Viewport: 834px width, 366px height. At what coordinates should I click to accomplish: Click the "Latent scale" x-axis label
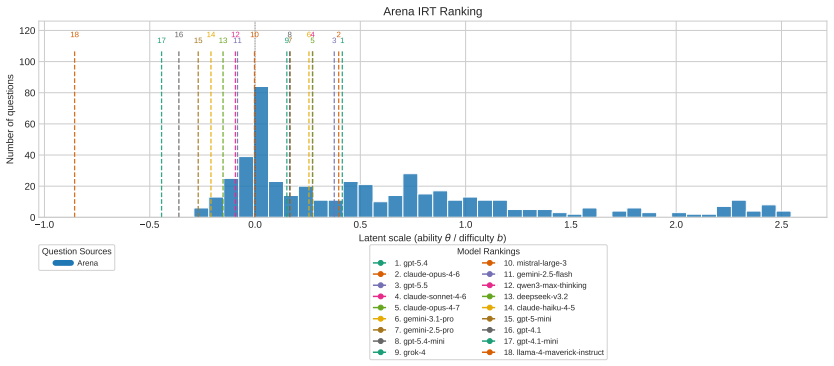coord(432,237)
